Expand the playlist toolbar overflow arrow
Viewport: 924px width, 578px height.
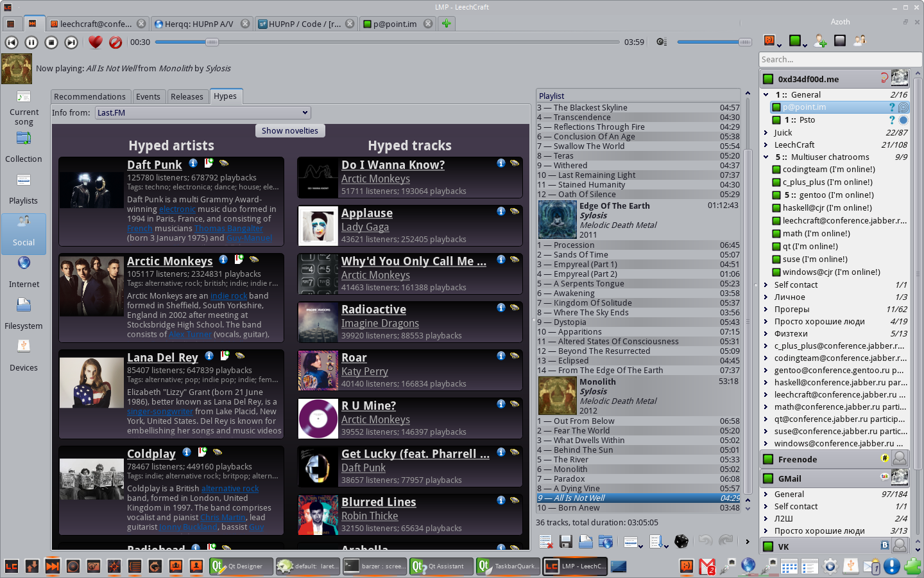pos(748,542)
